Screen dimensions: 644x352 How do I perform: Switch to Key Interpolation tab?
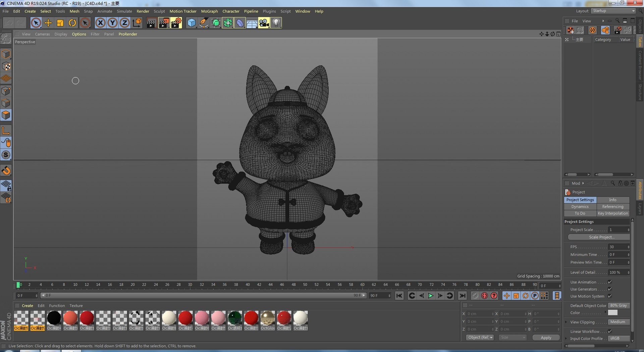coord(613,213)
